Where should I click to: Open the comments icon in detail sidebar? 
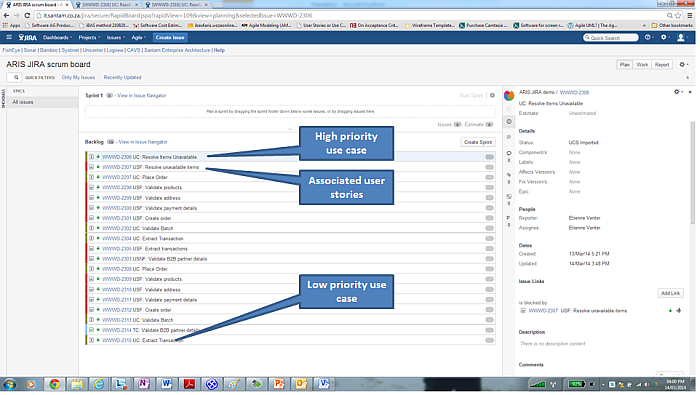(509, 154)
